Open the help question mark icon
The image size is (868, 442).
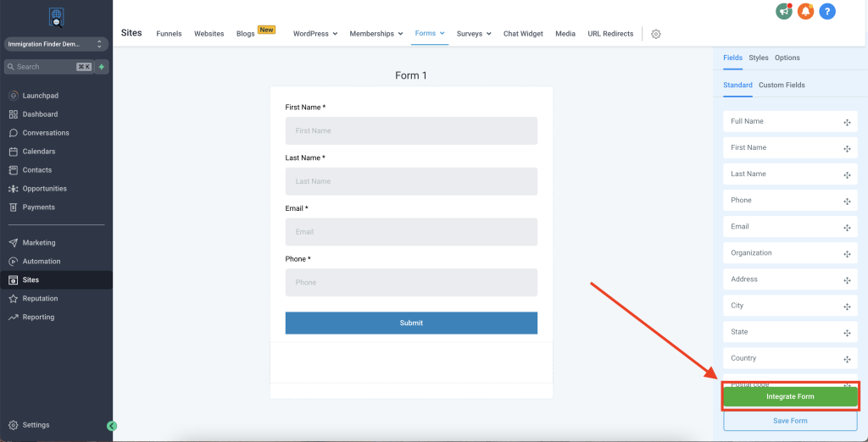coord(827,11)
